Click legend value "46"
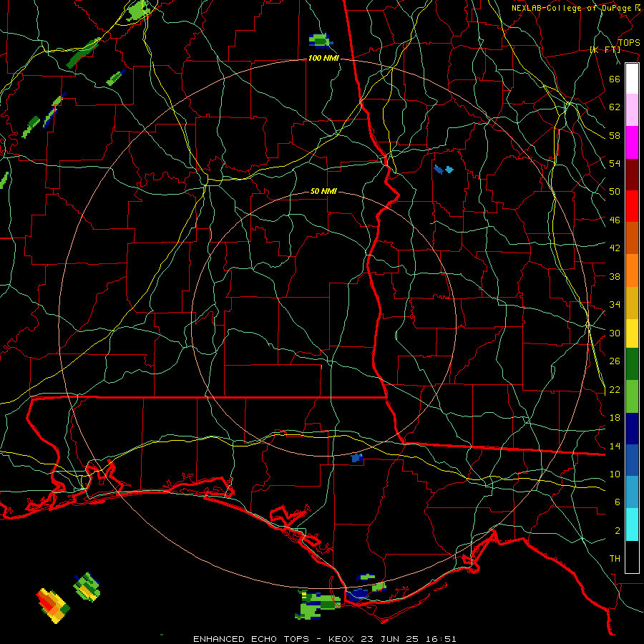Viewport: 644px width, 644px height. pos(615,220)
